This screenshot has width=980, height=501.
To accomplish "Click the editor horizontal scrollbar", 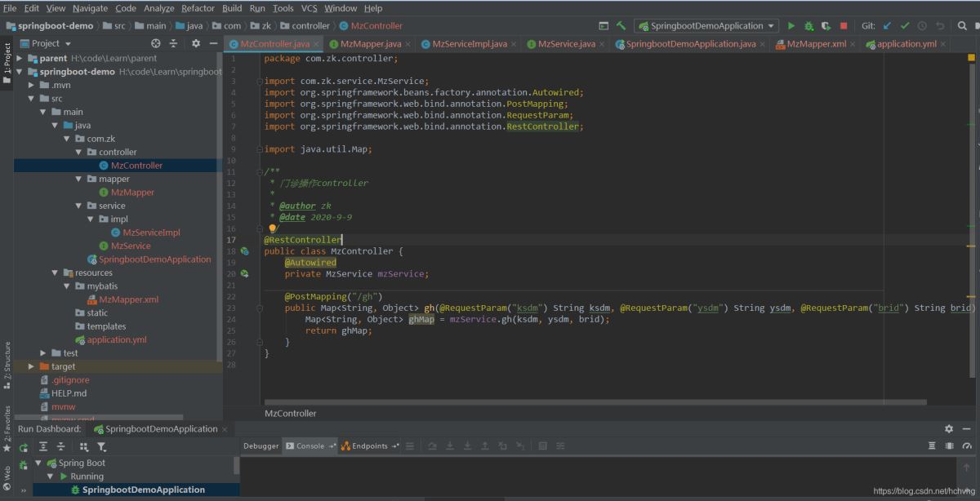I will coord(596,401).
